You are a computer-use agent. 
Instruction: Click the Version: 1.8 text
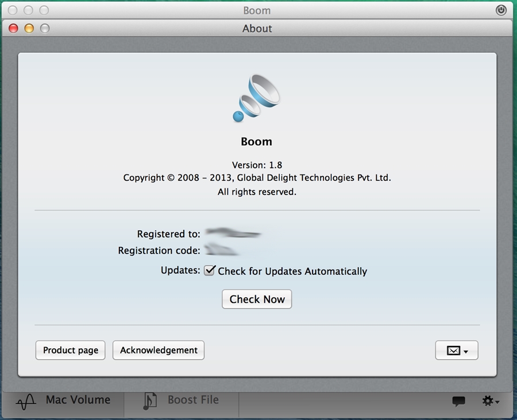(x=257, y=165)
